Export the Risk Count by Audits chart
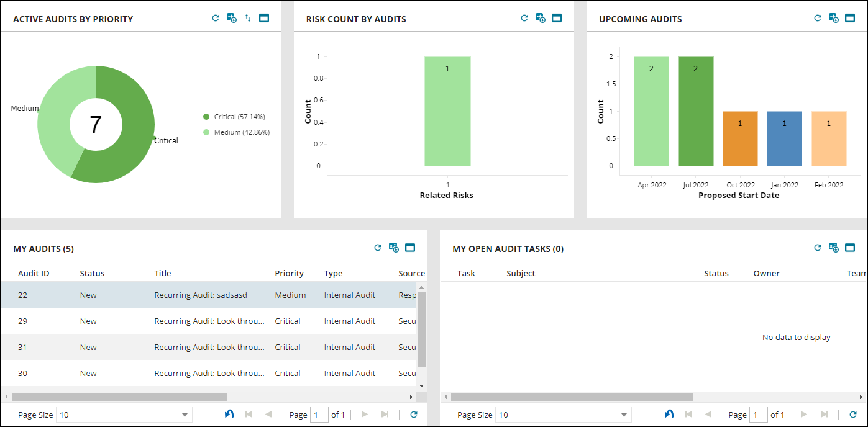Screen dimensions: 868x427 click(540, 18)
